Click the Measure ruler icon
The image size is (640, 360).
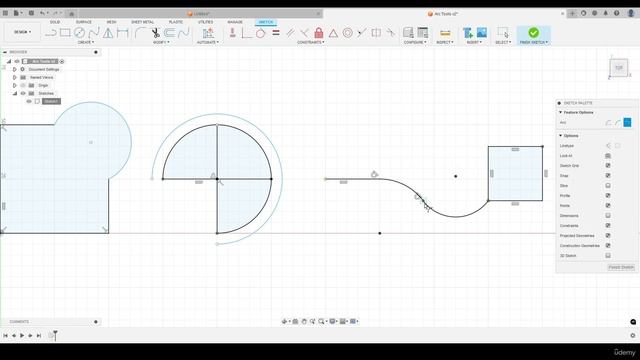[445, 33]
